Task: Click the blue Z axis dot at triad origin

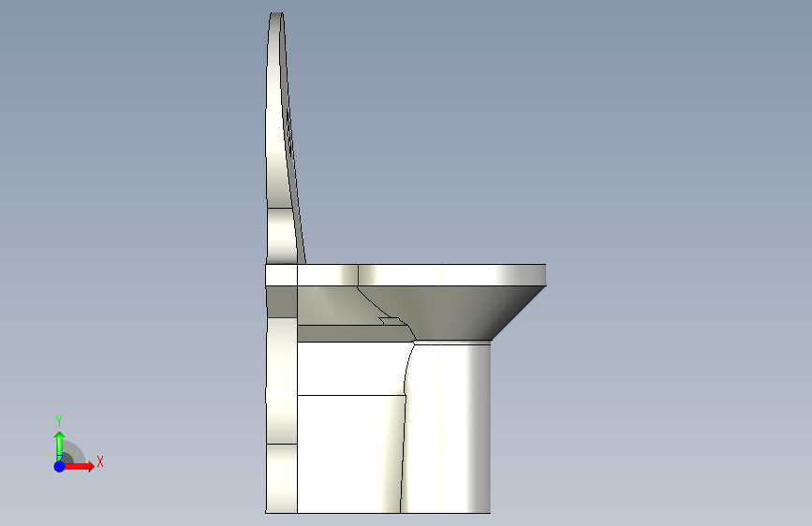Action: point(60,466)
